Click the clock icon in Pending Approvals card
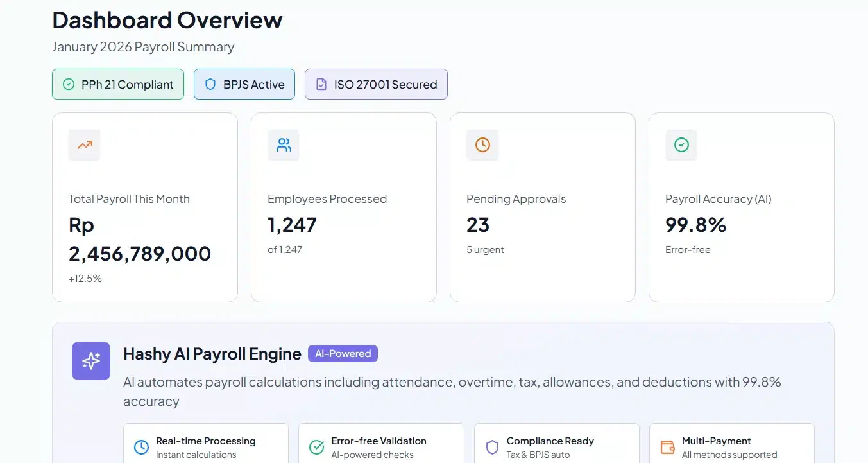The width and height of the screenshot is (868, 463). (x=482, y=145)
